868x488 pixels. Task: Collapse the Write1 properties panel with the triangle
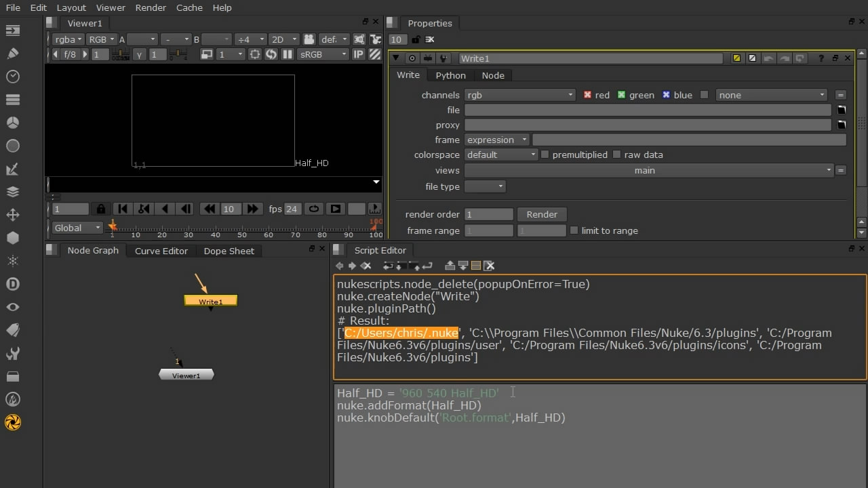click(396, 58)
